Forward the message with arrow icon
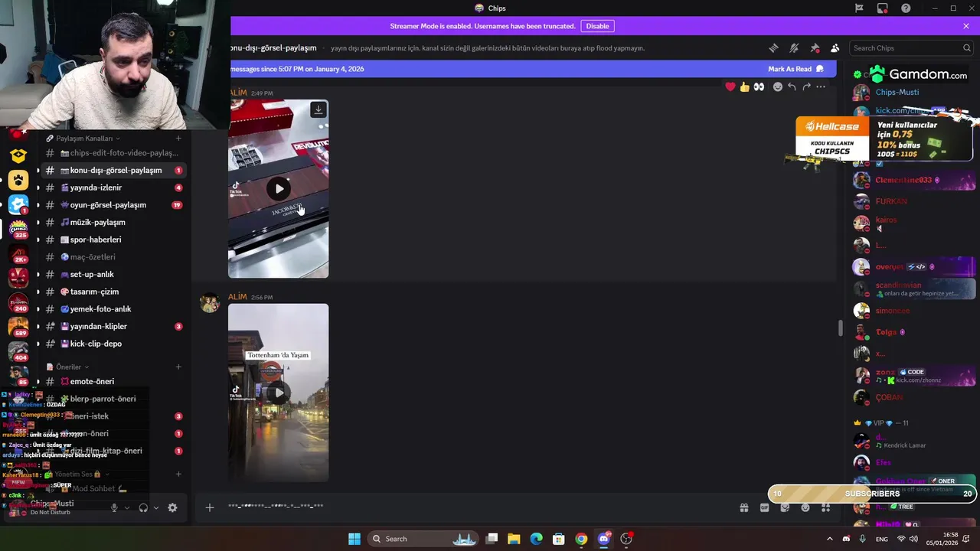Screen dimensions: 980x551 click(806, 86)
